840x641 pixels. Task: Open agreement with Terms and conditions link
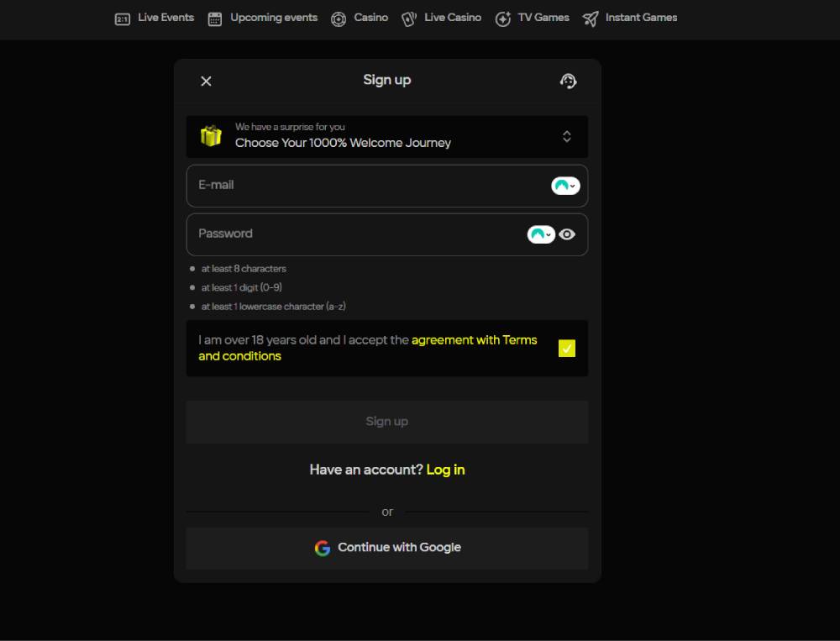click(x=474, y=340)
